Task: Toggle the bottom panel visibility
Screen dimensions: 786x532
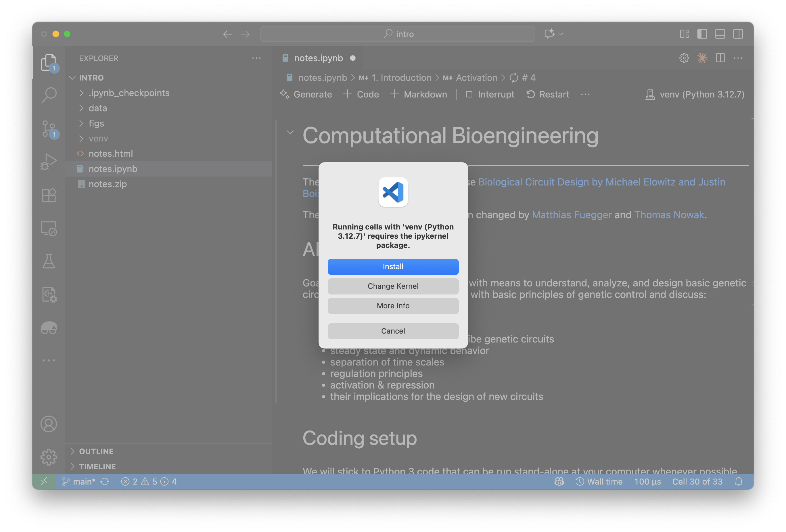Action: pos(720,34)
